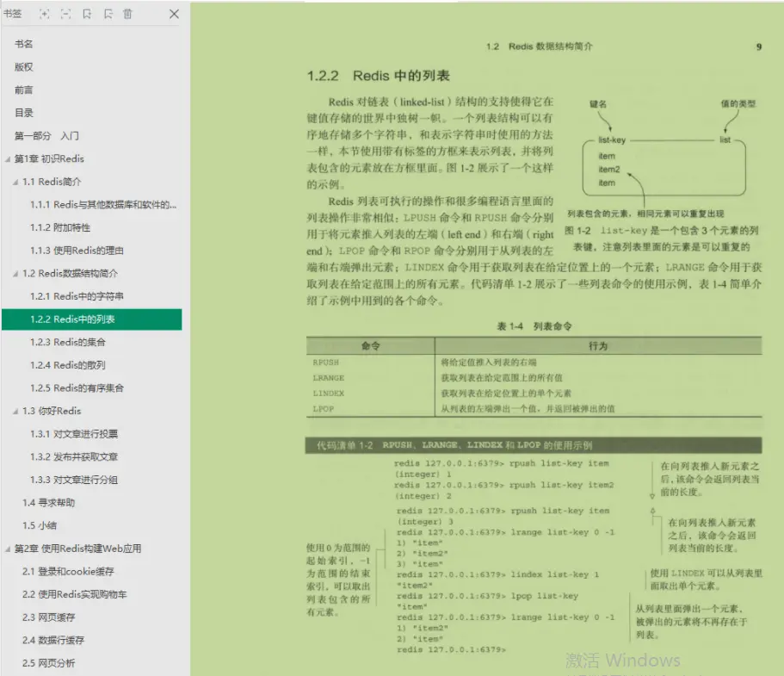784x676 pixels.
Task: Go to 1.1.2 附加特性
Action: (x=60, y=227)
